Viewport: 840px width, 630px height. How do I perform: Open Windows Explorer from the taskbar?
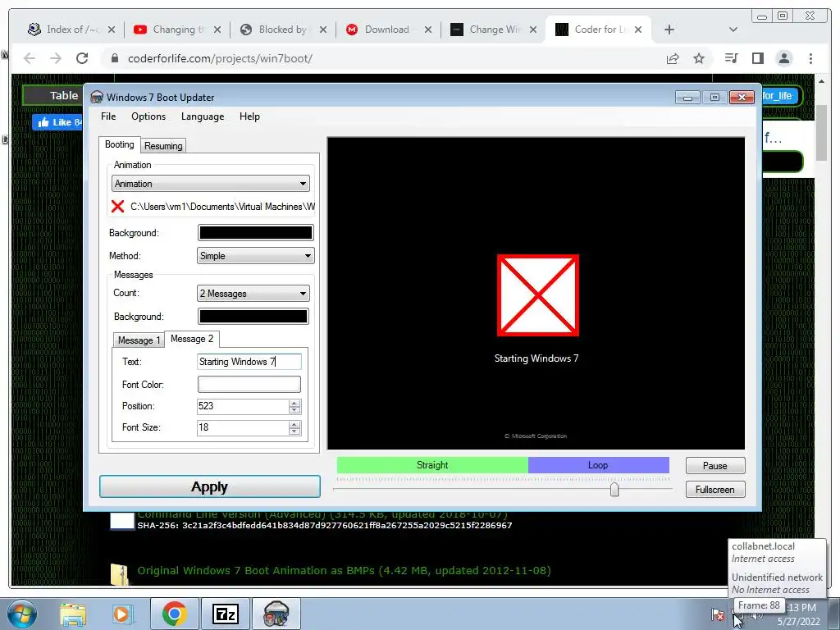point(73,614)
